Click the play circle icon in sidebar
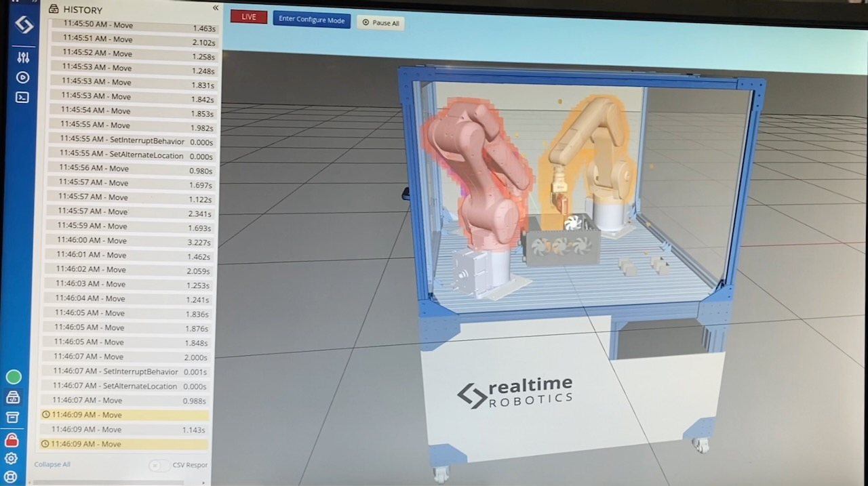Screen dimensions: 868x486 (x=22, y=77)
